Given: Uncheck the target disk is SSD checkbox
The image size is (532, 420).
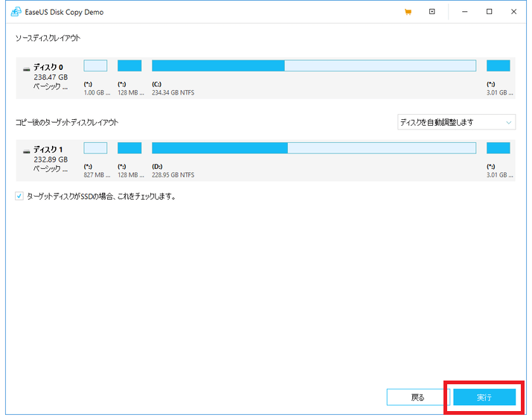Looking at the screenshot, I should click(19, 197).
